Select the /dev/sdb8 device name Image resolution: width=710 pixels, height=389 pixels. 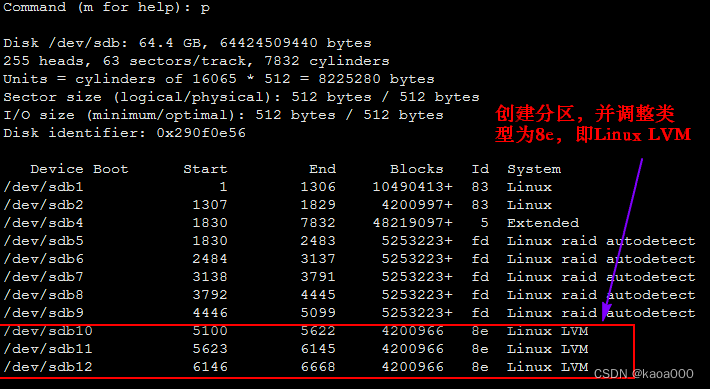pos(43,295)
